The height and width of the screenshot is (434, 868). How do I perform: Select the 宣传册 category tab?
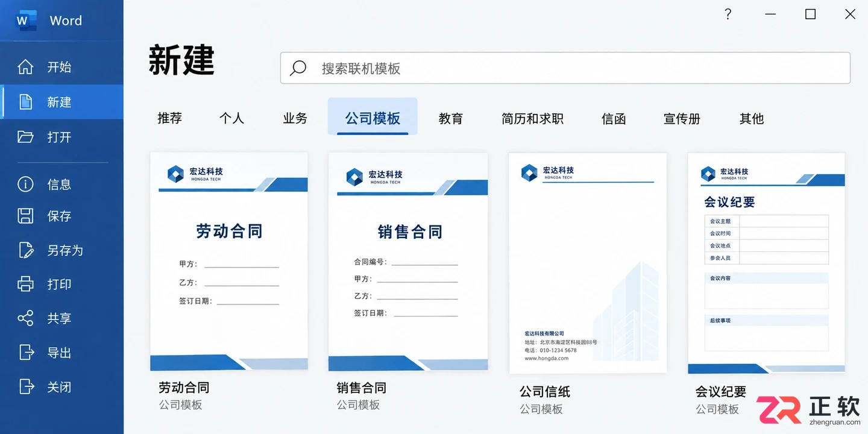point(682,118)
